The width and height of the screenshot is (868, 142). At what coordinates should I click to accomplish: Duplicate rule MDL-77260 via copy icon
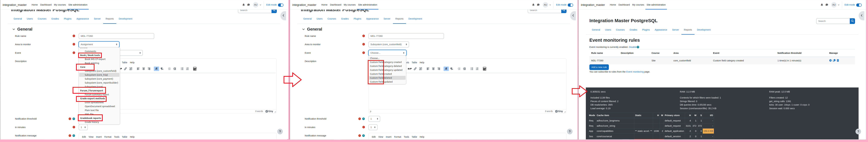[x=834, y=61]
